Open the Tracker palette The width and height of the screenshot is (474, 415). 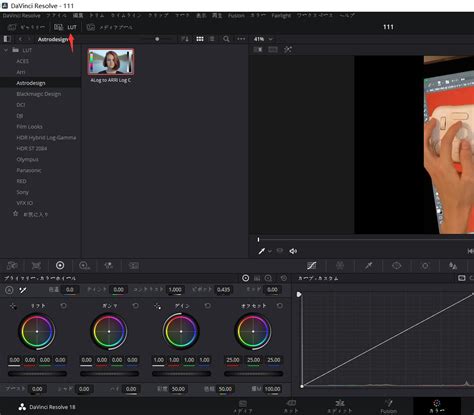425,265
